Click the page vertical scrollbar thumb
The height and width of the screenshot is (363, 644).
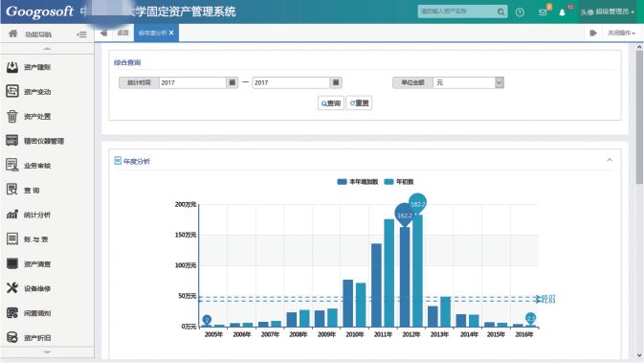639,117
